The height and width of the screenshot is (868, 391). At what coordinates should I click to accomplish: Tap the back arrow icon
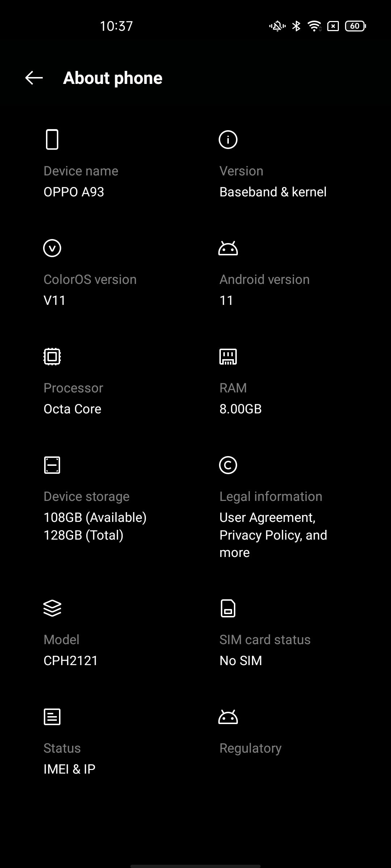[34, 78]
